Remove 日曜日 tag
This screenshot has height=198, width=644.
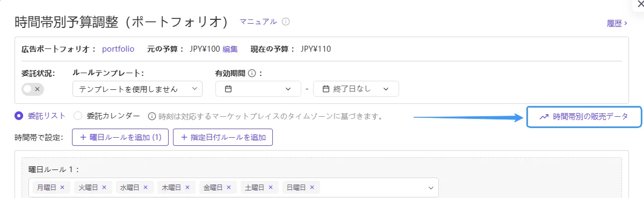click(312, 187)
